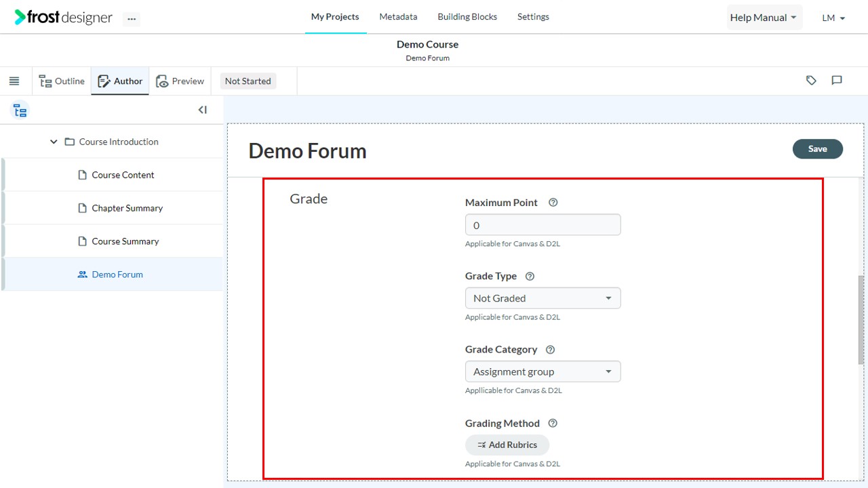Switch to Author view

(x=120, y=81)
